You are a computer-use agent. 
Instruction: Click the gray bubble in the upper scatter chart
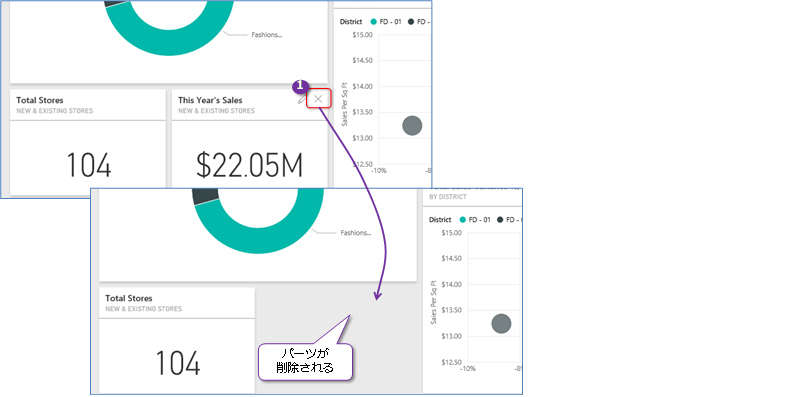tap(412, 126)
